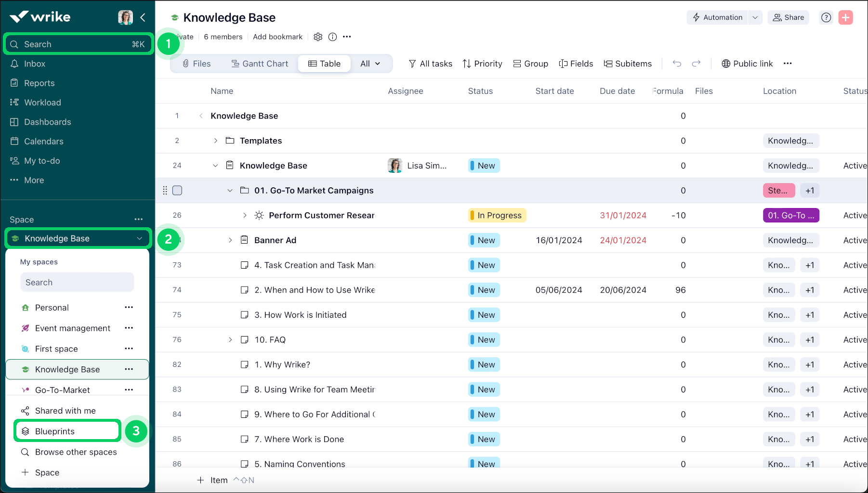Tick the checkbox for Go-To Market Campaigns row
This screenshot has height=493, width=868.
(177, 191)
